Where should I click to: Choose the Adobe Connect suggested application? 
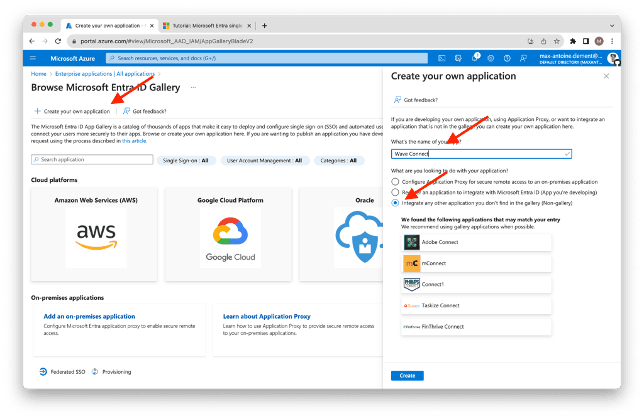pyautogui.click(x=476, y=242)
